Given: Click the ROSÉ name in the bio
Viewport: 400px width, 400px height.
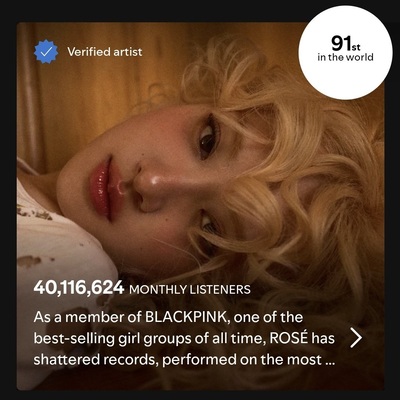Looking at the screenshot, I should (289, 338).
